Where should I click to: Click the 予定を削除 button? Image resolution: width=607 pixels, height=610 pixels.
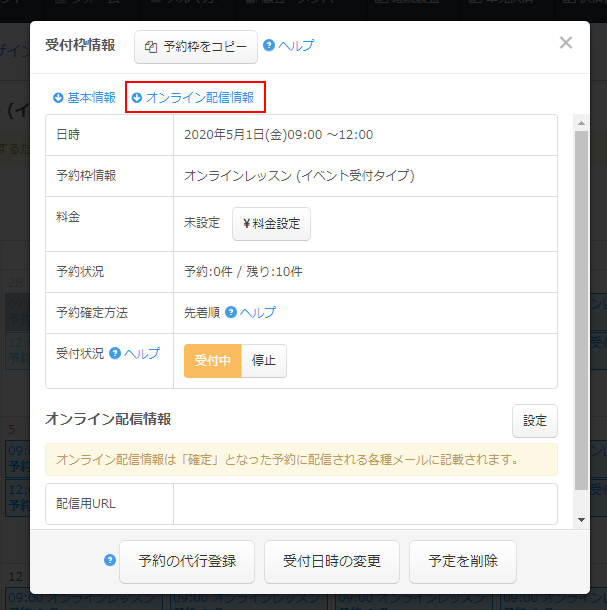point(462,561)
